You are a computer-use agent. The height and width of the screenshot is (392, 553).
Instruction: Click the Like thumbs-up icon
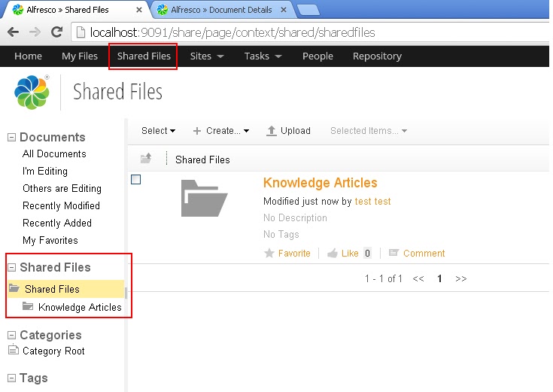pyautogui.click(x=333, y=253)
